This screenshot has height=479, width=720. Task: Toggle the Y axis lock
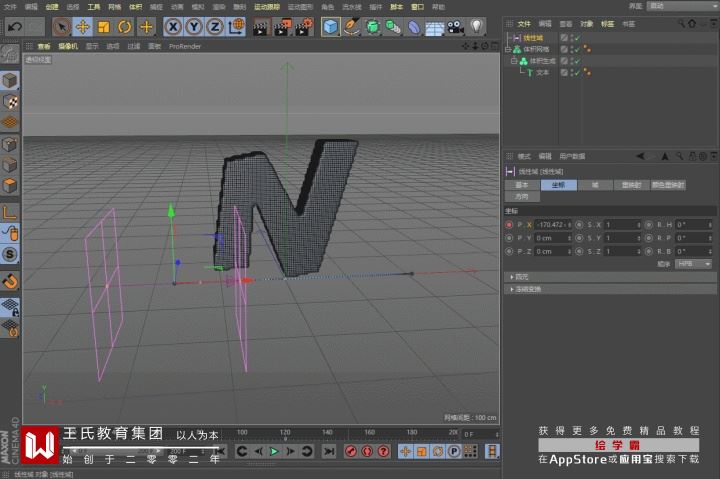tap(194, 27)
